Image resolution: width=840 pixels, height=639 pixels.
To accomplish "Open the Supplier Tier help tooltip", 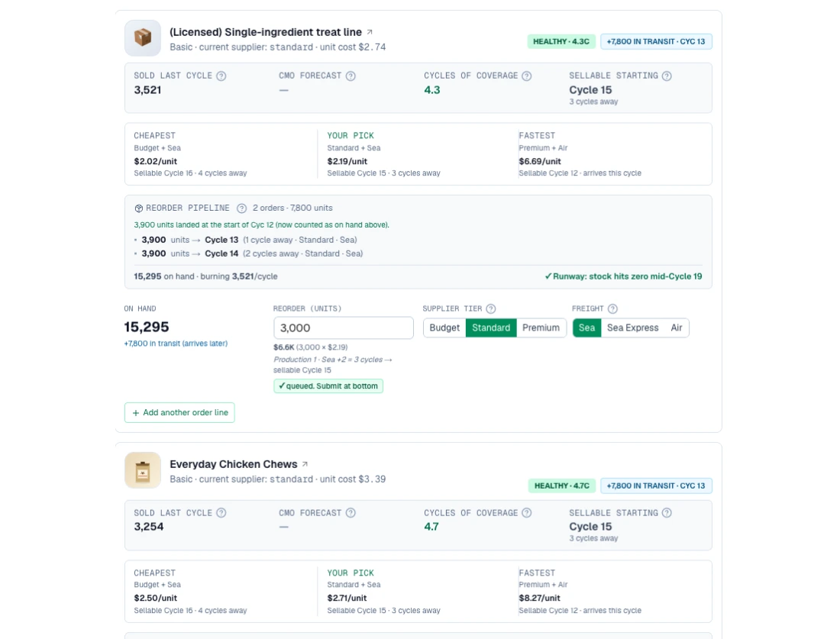I will point(491,309).
